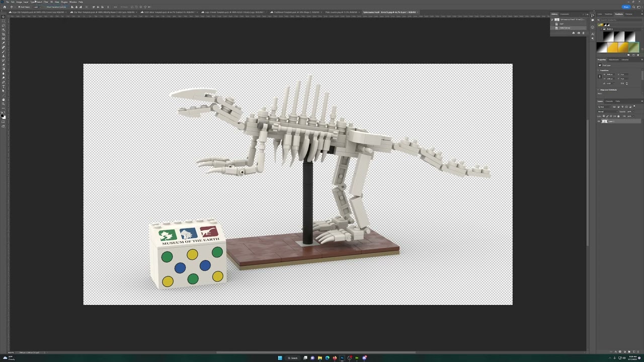Select the green gradient swatch
Viewport: 644px width, 362px height.
point(634,47)
